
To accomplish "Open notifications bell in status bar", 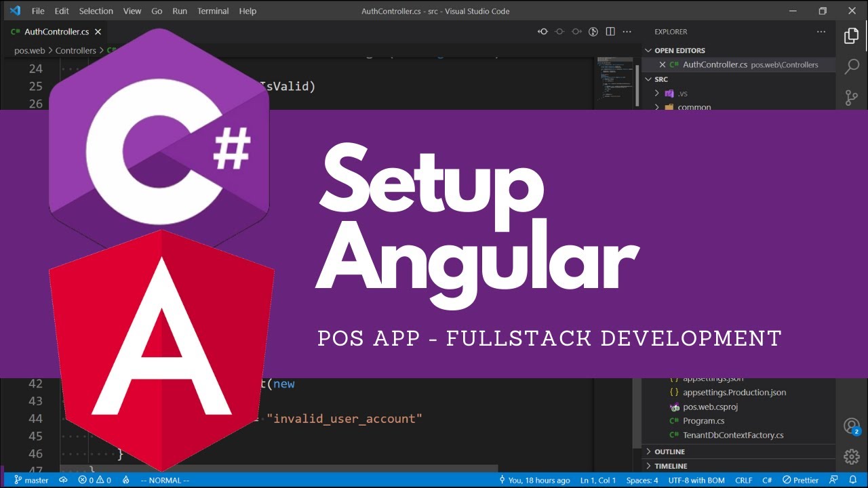I will click(x=853, y=480).
